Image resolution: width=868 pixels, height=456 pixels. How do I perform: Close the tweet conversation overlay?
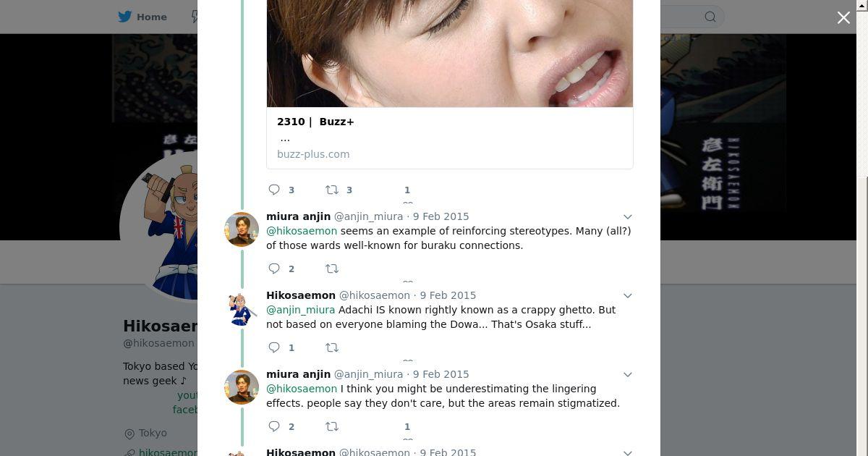coord(843,17)
